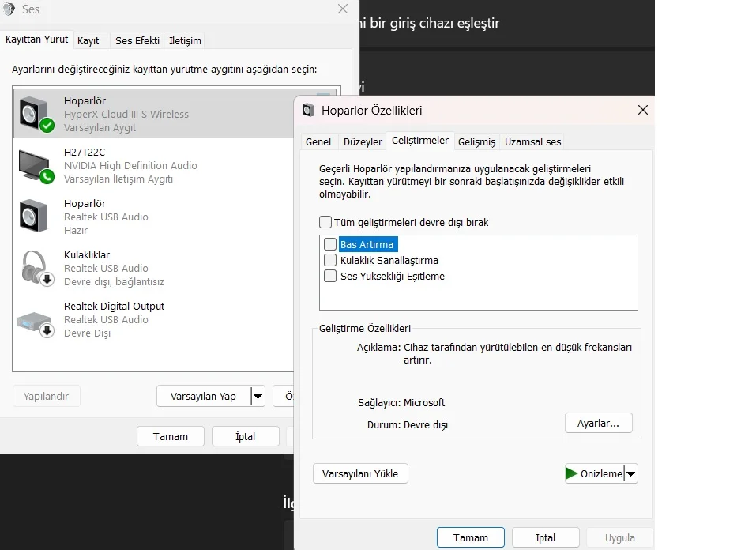The width and height of the screenshot is (756, 550).
Task: Select the Kayıttan Yürüt tab in Ses
Action: point(36,39)
